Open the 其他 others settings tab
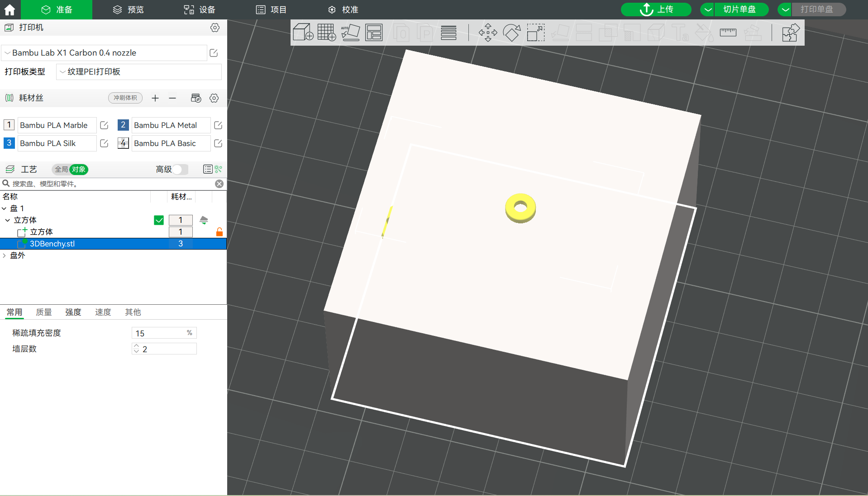This screenshot has height=496, width=868. pos(133,312)
